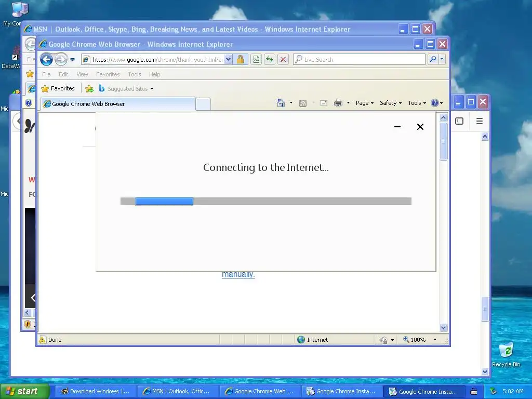Click the Back arrow in Internet Explorer
The height and width of the screenshot is (399, 532).
click(46, 60)
